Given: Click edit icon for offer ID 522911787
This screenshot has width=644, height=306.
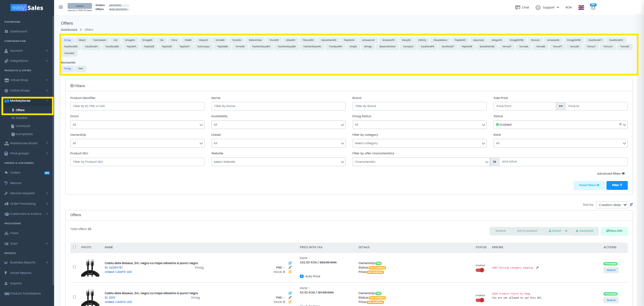Looking at the screenshot, I should (x=290, y=263).
